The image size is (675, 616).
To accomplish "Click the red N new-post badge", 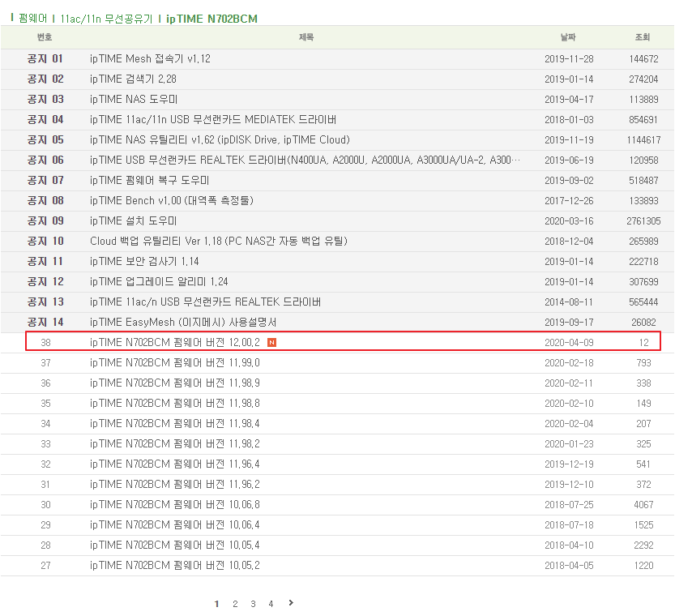I will coord(271,343).
